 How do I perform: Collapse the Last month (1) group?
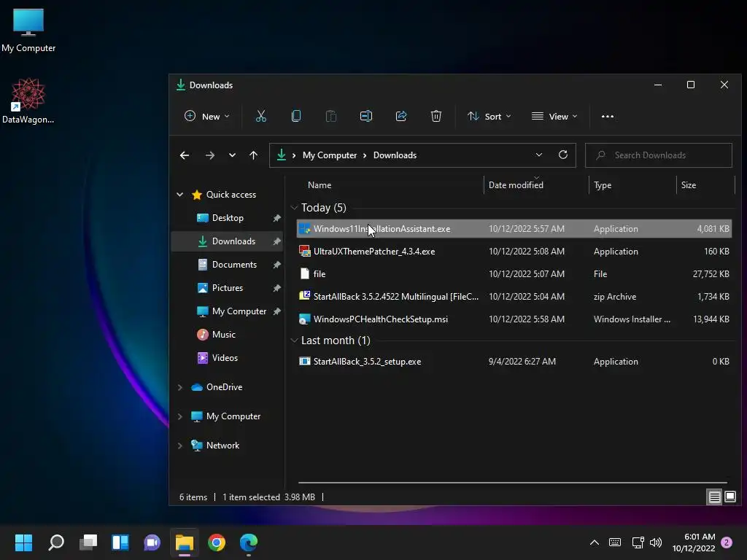[x=295, y=341]
